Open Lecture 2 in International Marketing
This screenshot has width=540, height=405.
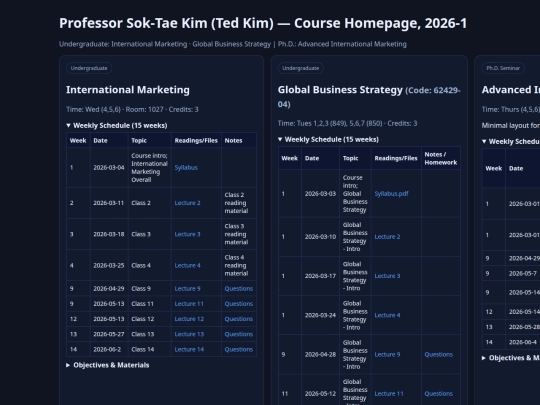tap(187, 203)
